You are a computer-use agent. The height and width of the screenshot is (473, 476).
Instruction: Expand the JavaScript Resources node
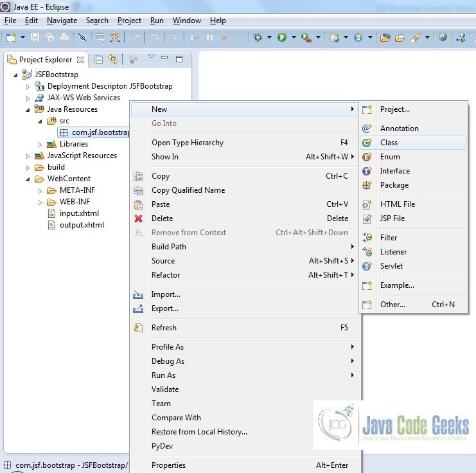coord(28,156)
